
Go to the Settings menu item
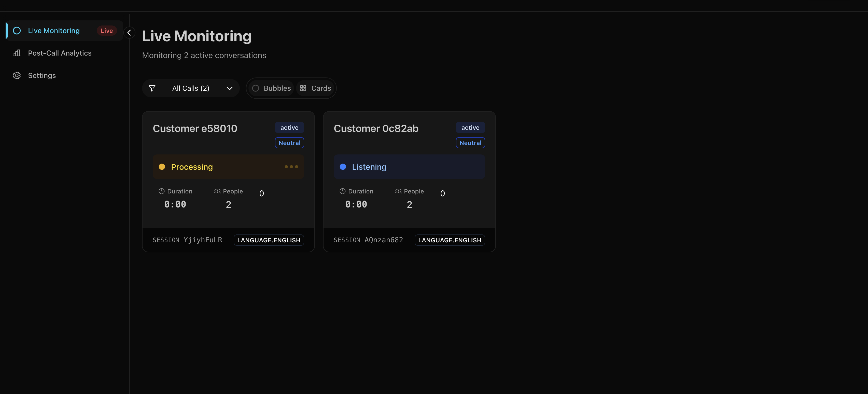(x=42, y=75)
